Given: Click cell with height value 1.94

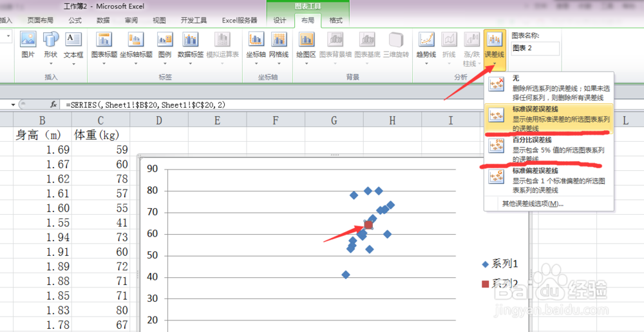Looking at the screenshot, I should (x=43, y=237).
